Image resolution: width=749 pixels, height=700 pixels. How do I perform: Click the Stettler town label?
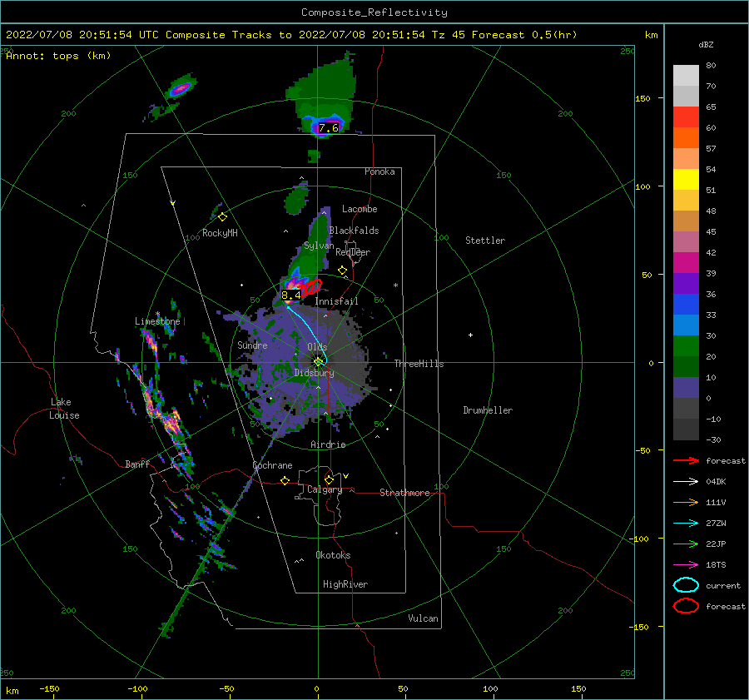pos(485,241)
